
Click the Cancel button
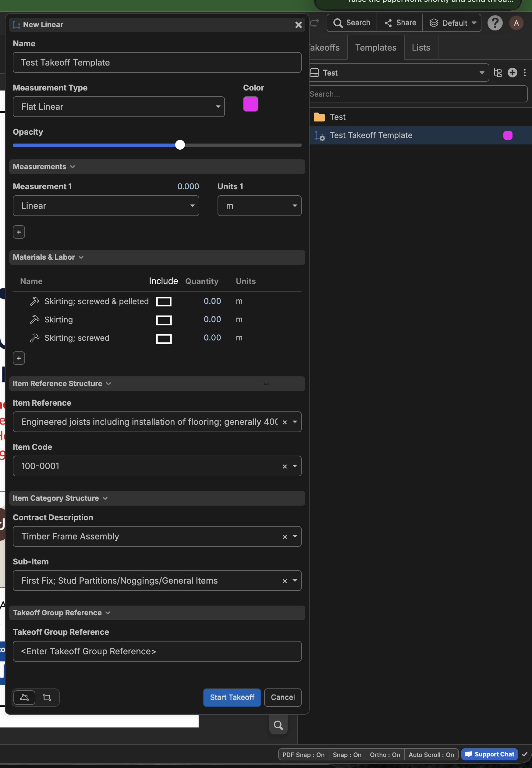[282, 697]
